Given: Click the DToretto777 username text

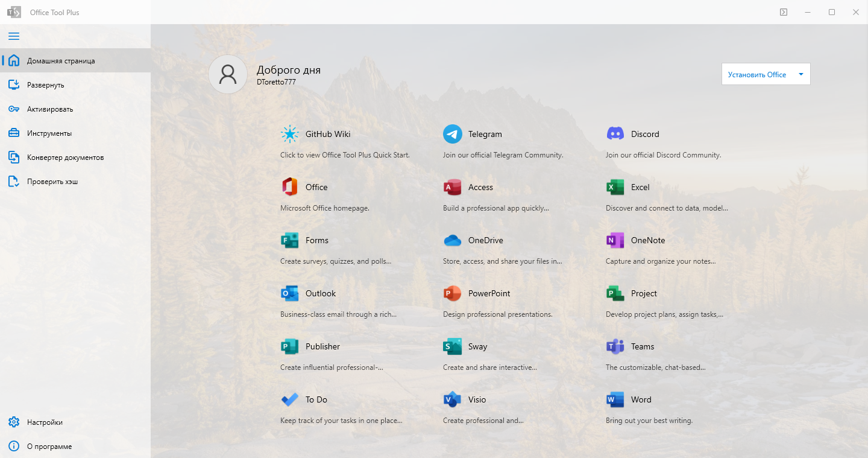Looking at the screenshot, I should point(276,82).
